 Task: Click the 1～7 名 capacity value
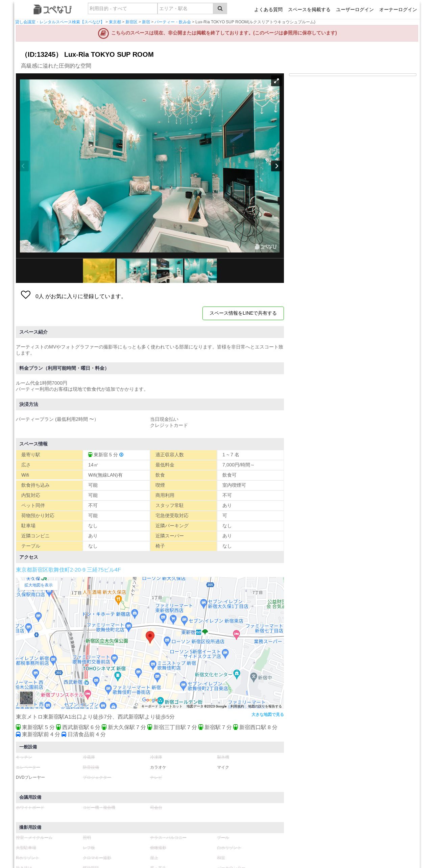click(x=231, y=455)
